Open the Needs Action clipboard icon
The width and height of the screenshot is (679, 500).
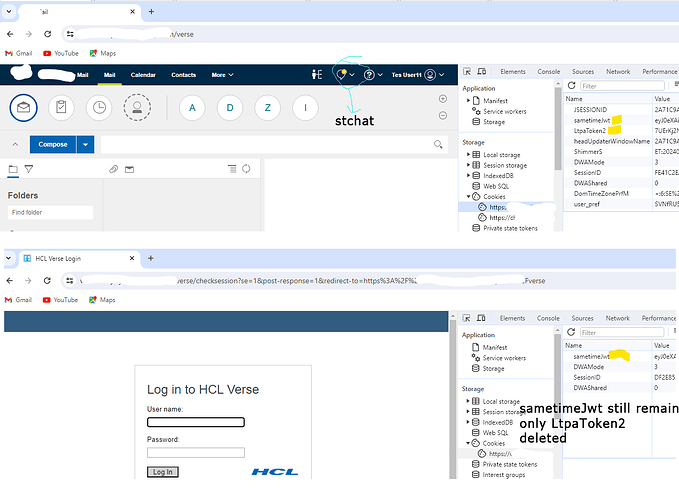[x=61, y=107]
